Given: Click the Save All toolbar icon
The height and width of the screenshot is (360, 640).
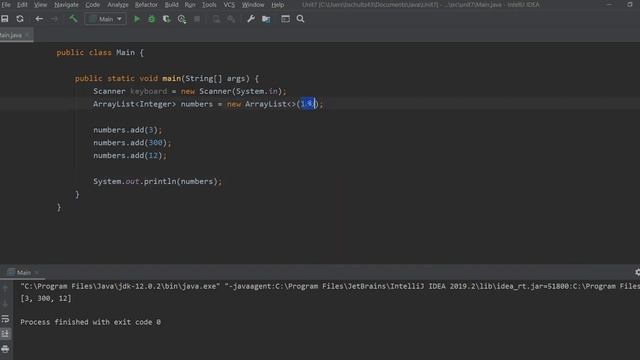Looking at the screenshot, I should 5,19.
